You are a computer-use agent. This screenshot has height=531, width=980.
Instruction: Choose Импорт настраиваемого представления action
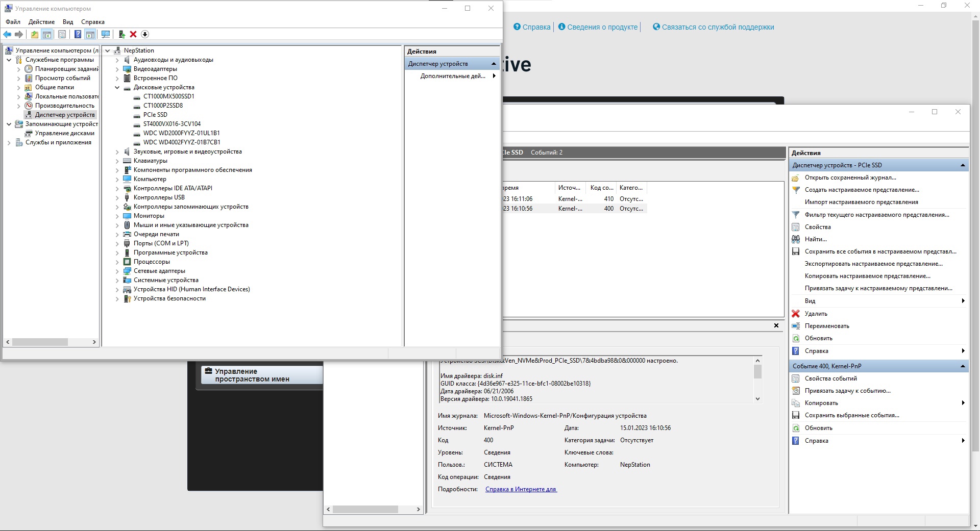click(x=861, y=202)
